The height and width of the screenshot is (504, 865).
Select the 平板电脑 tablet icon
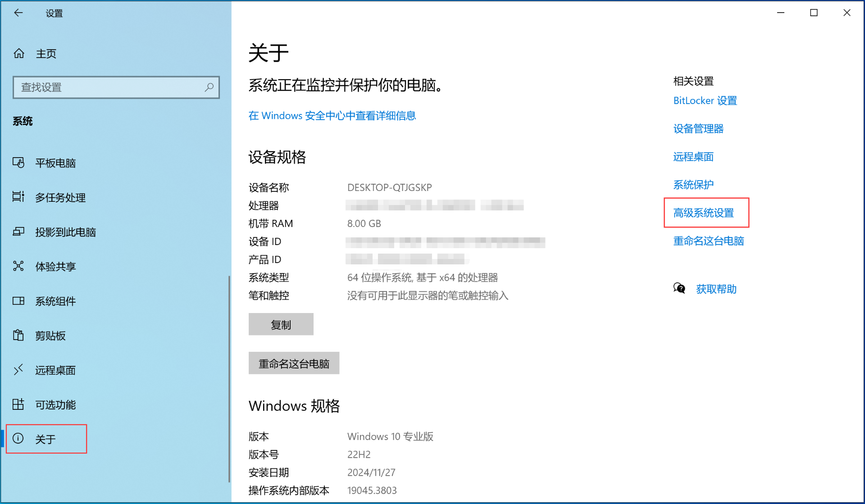[18, 163]
